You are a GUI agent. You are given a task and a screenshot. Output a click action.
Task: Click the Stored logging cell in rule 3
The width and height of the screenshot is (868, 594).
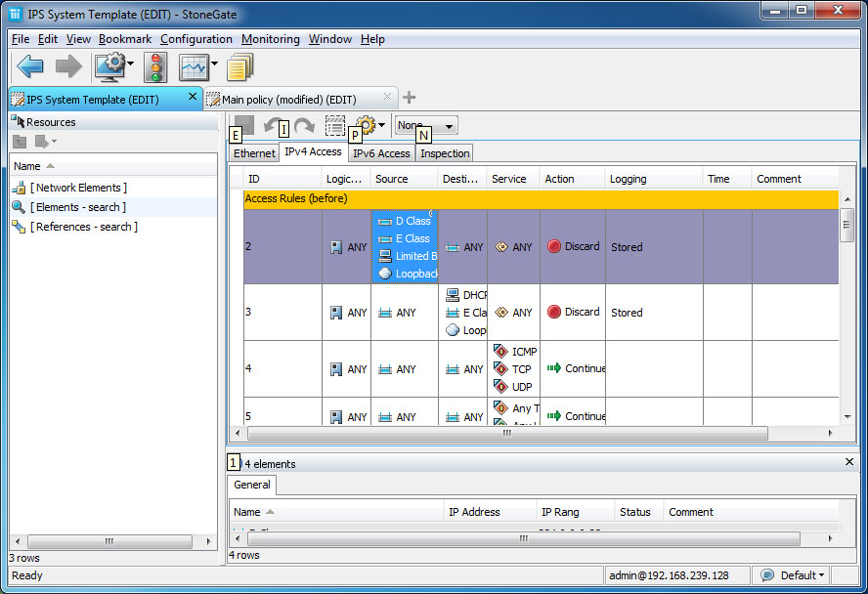click(x=654, y=312)
